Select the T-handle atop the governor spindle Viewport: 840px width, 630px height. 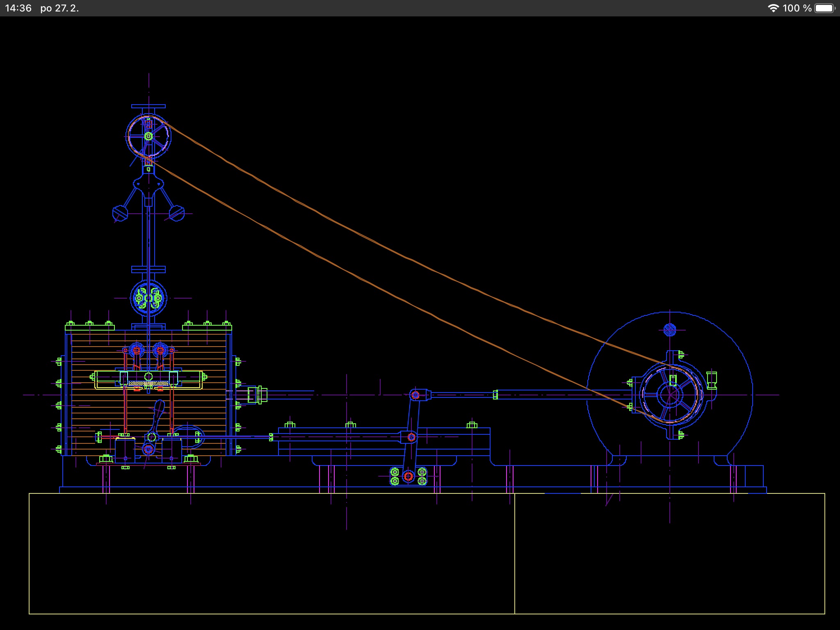(x=148, y=106)
